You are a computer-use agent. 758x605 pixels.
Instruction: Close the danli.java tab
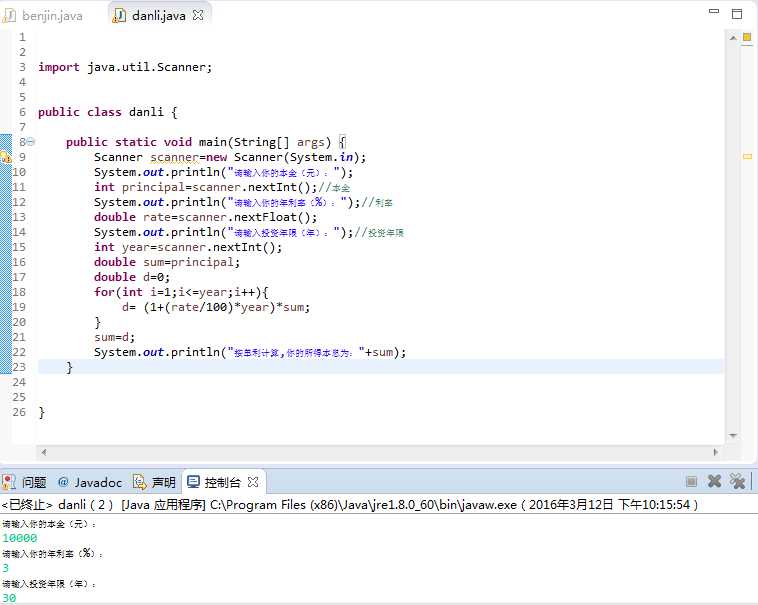pyautogui.click(x=198, y=15)
